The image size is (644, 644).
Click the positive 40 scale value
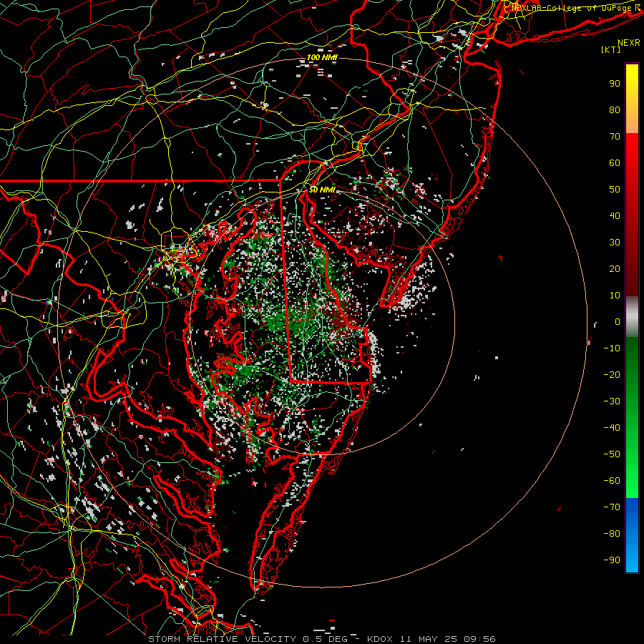pos(615,216)
